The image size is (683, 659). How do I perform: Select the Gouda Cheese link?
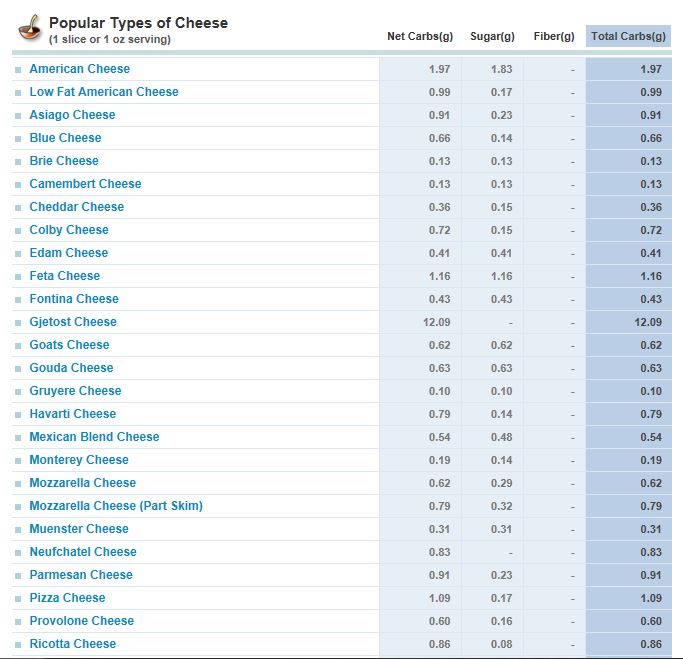(71, 368)
